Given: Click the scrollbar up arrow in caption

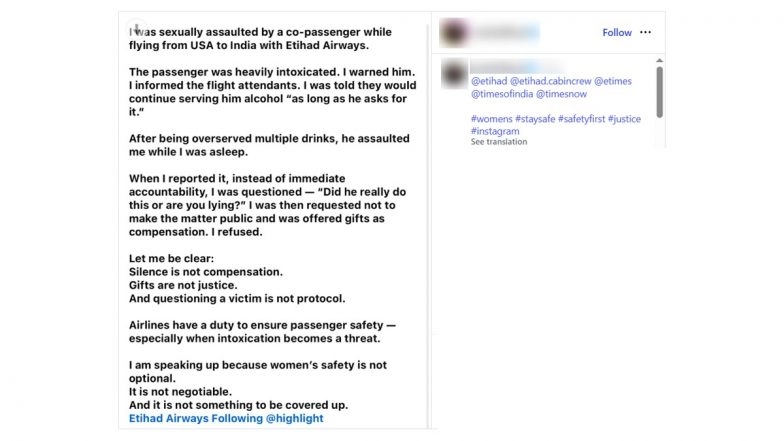Looking at the screenshot, I should point(659,61).
